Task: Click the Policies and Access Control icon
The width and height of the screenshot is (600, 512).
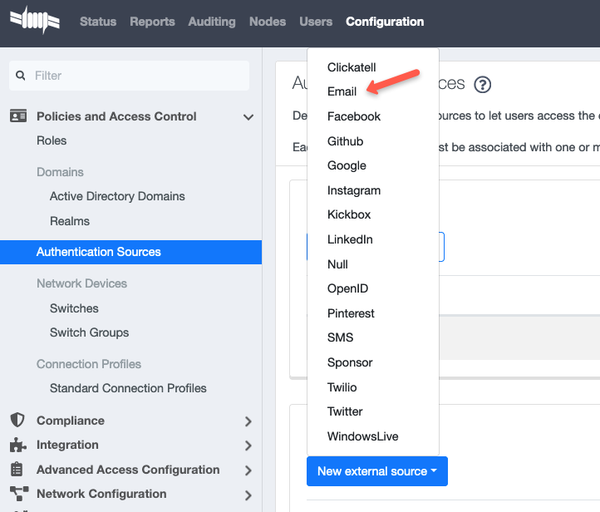Action: tap(18, 116)
